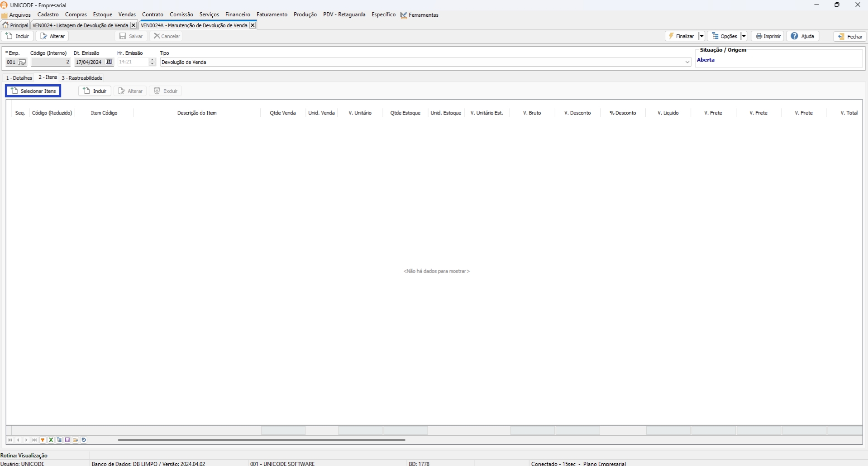This screenshot has width=868, height=466.
Task: Open the Emp. company lookup icon
Action: (22, 62)
